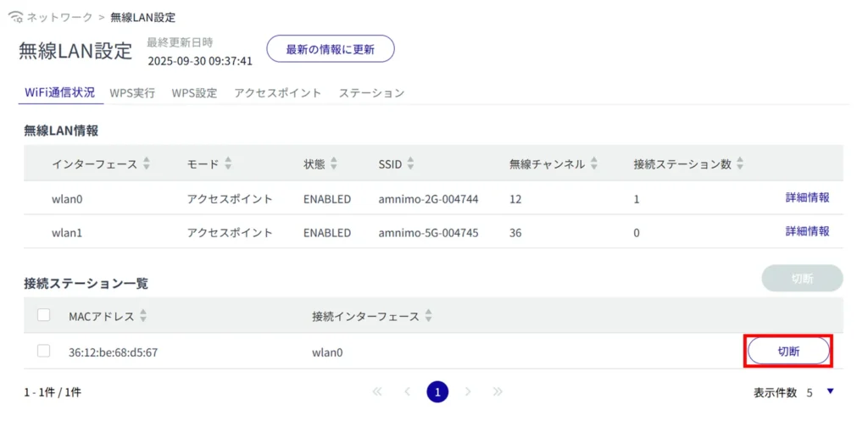Check the box for station 36:12:be:68:d5:67
This screenshot has width=868, height=421.
point(44,351)
